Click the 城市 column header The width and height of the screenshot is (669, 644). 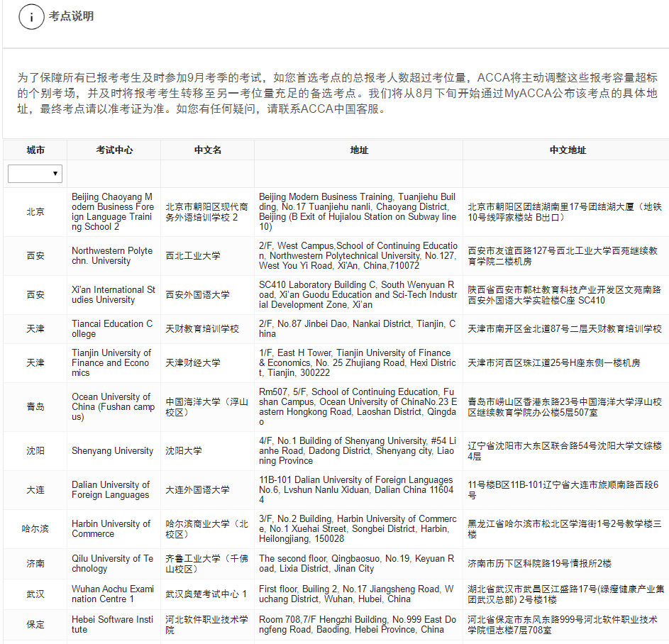click(x=35, y=150)
